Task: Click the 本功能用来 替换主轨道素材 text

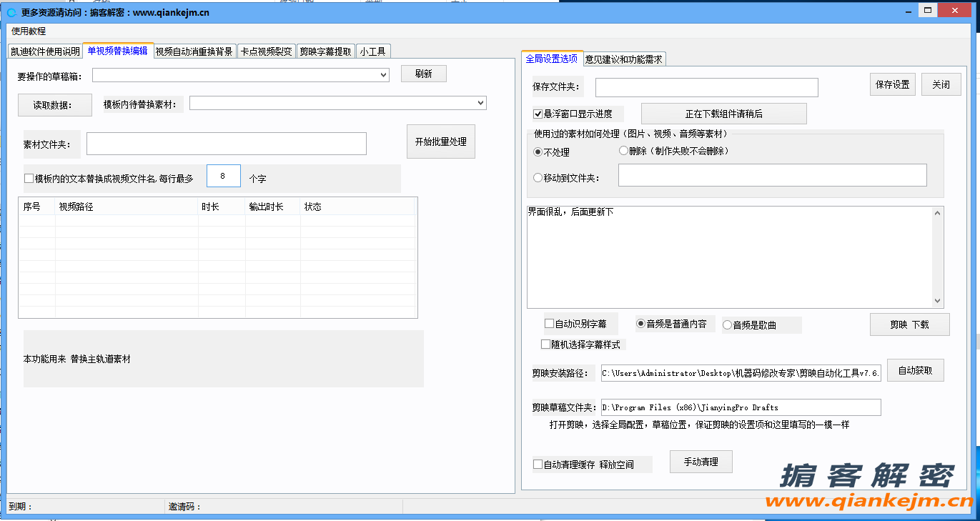Action: pyautogui.click(x=77, y=359)
